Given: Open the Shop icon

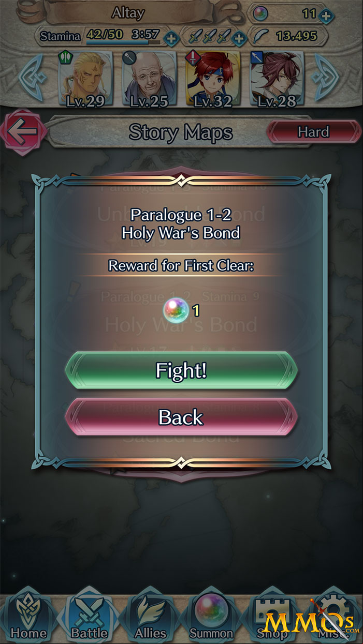Looking at the screenshot, I should (272, 615).
